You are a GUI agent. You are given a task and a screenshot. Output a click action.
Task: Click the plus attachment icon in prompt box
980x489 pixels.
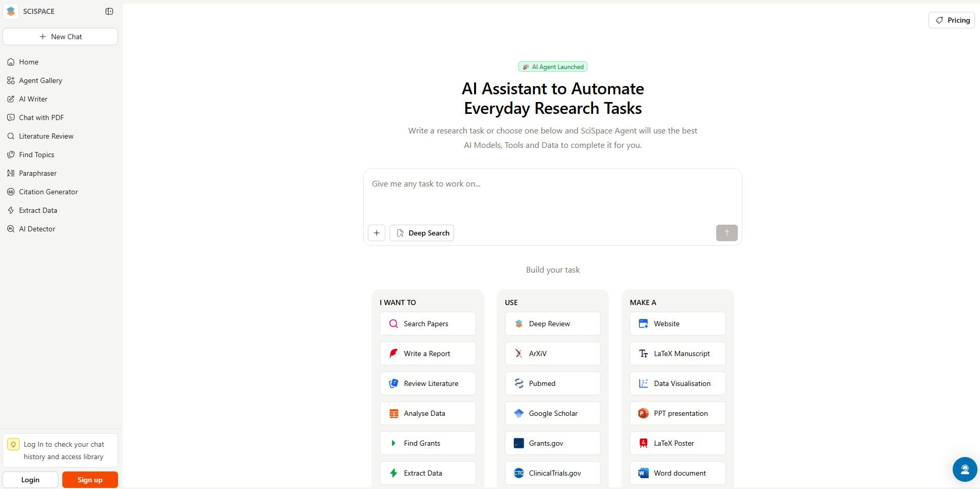[x=377, y=233]
